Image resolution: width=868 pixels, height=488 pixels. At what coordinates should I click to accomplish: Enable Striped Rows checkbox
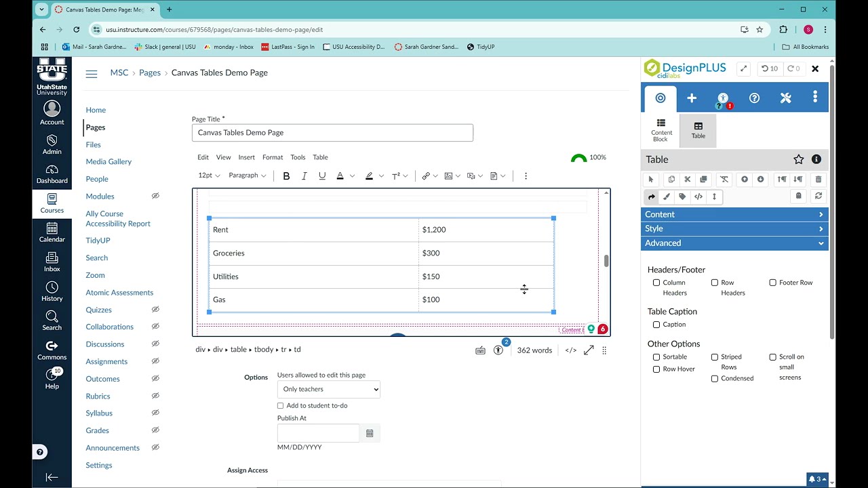coord(715,357)
